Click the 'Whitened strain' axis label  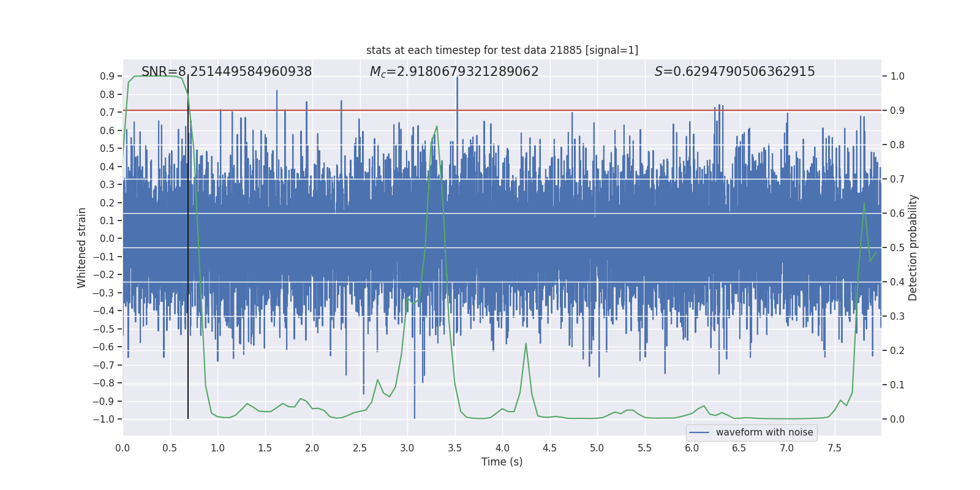click(82, 247)
